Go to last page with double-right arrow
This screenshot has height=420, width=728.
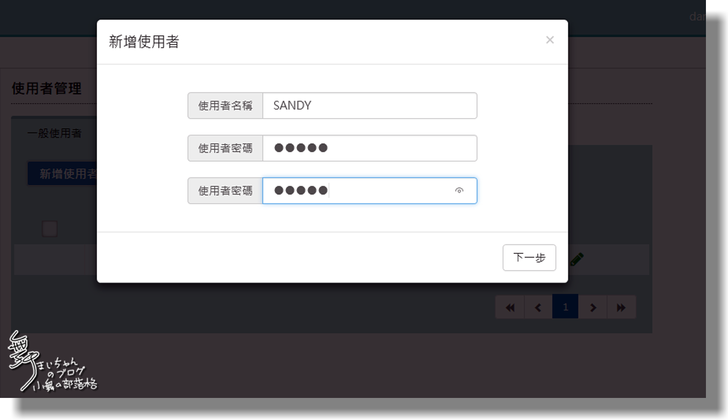click(x=621, y=307)
